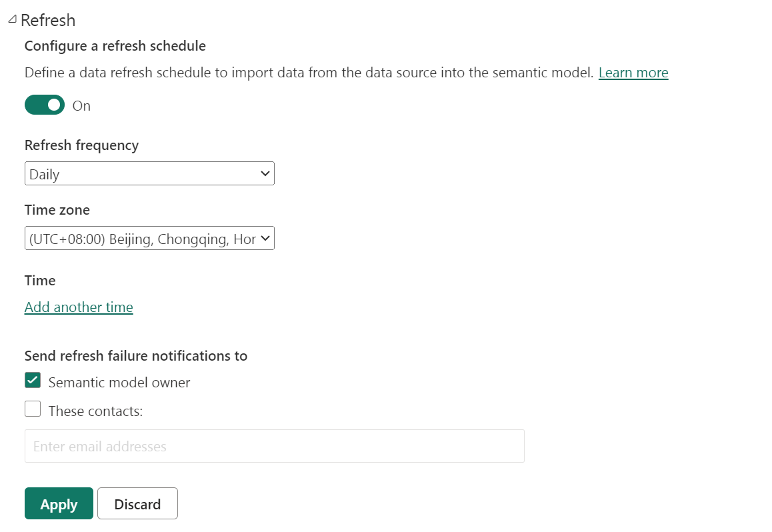
Task: Uncheck the Semantic model owner checkbox
Action: pyautogui.click(x=33, y=380)
